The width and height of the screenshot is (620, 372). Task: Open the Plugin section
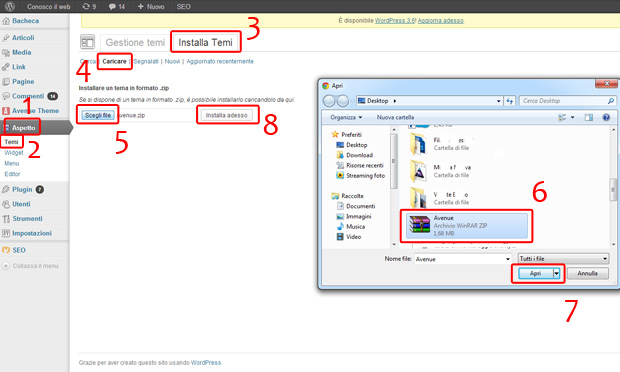click(x=22, y=189)
